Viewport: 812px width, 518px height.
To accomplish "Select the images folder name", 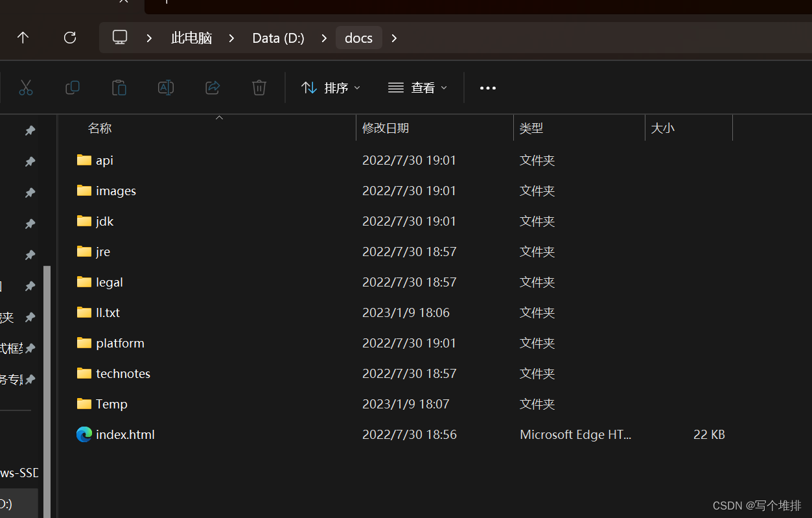I will [116, 191].
